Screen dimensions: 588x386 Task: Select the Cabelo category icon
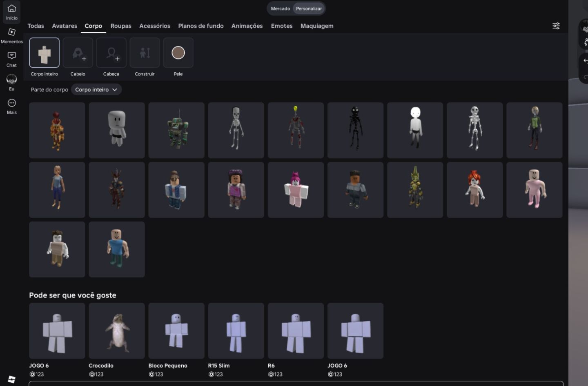[x=78, y=53]
